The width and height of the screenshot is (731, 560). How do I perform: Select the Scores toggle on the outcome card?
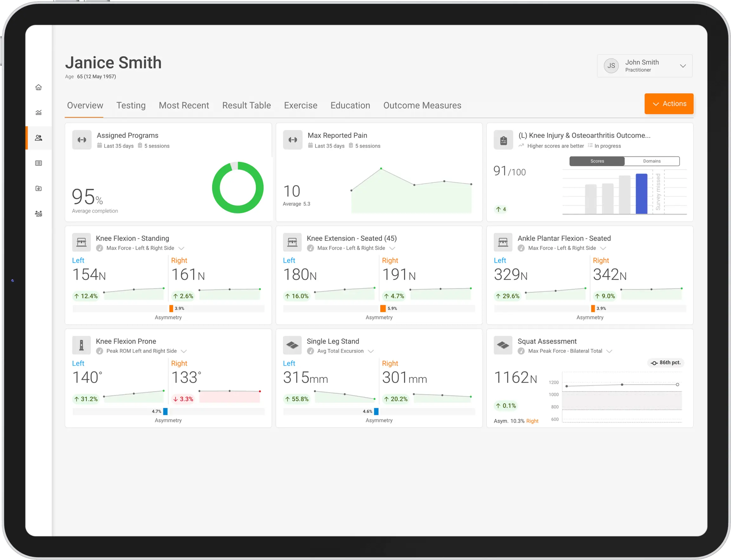coord(597,161)
